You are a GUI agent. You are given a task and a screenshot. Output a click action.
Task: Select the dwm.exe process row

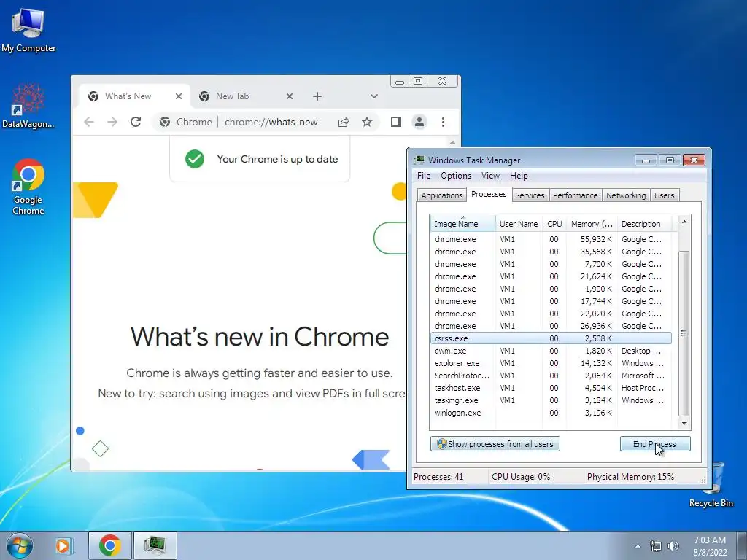coord(551,351)
